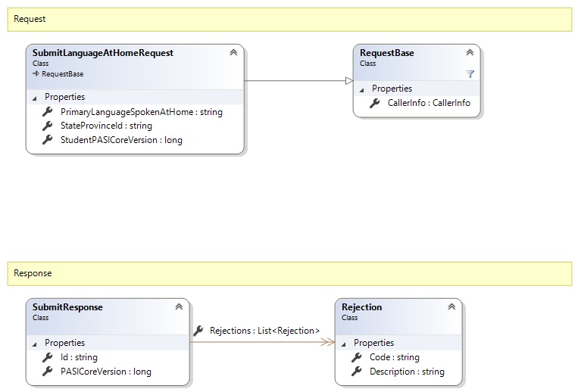Click wrench icon next to CallerInfo property
The image size is (578, 392).
tap(375, 103)
